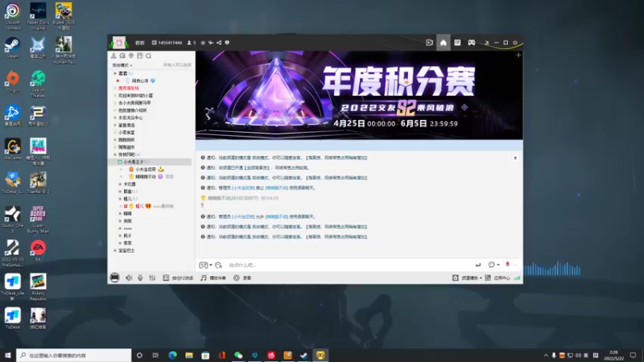Click the pin icon next to the star
Screen dimensions: 644x362
click(211, 43)
